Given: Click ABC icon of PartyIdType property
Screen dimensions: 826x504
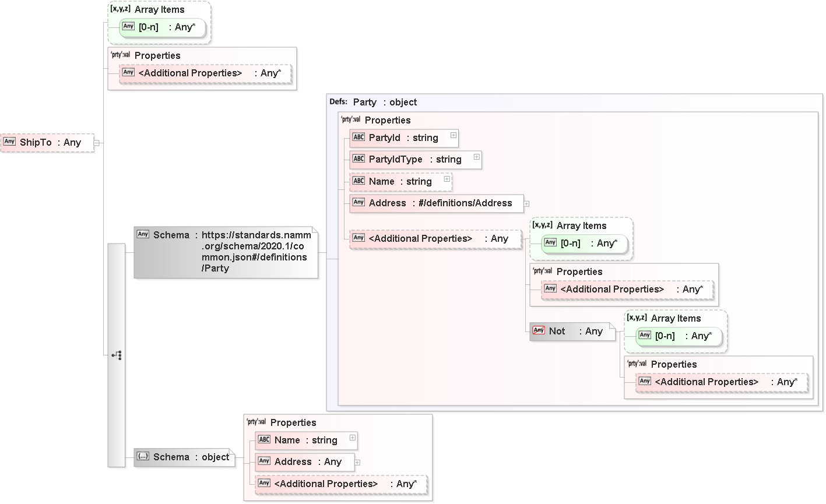Looking at the screenshot, I should click(358, 158).
